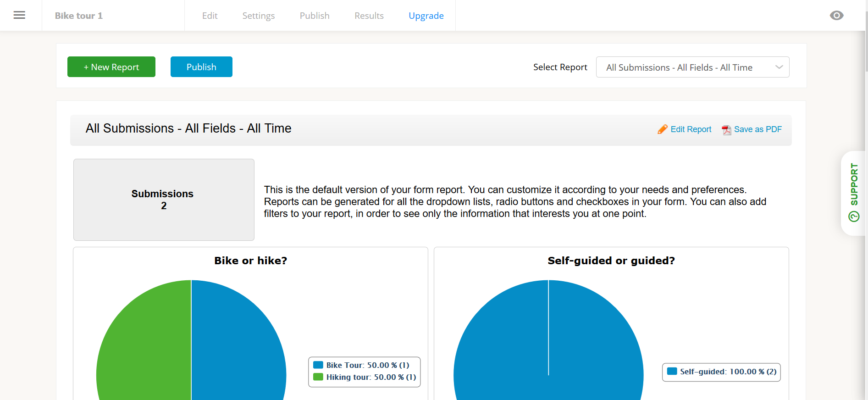The height and width of the screenshot is (400, 868).
Task: Click the Bike or hike? chart title
Action: pos(250,261)
